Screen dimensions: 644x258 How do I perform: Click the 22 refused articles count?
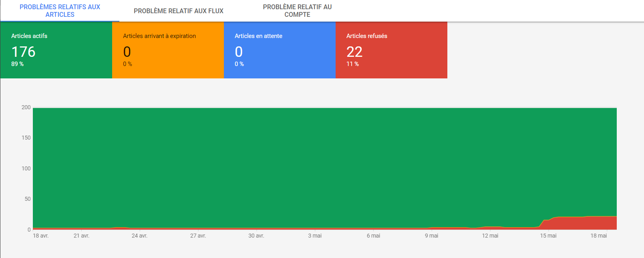click(x=354, y=52)
